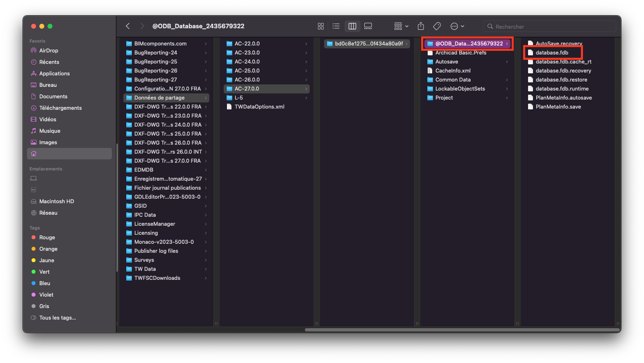Open Récents in the sidebar
The height and width of the screenshot is (363, 644).
(69, 62)
